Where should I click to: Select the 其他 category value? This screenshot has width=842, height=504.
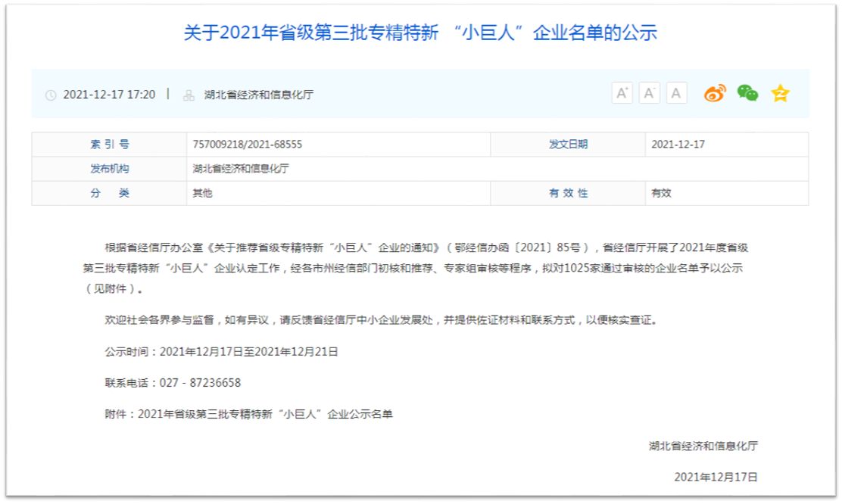click(202, 193)
